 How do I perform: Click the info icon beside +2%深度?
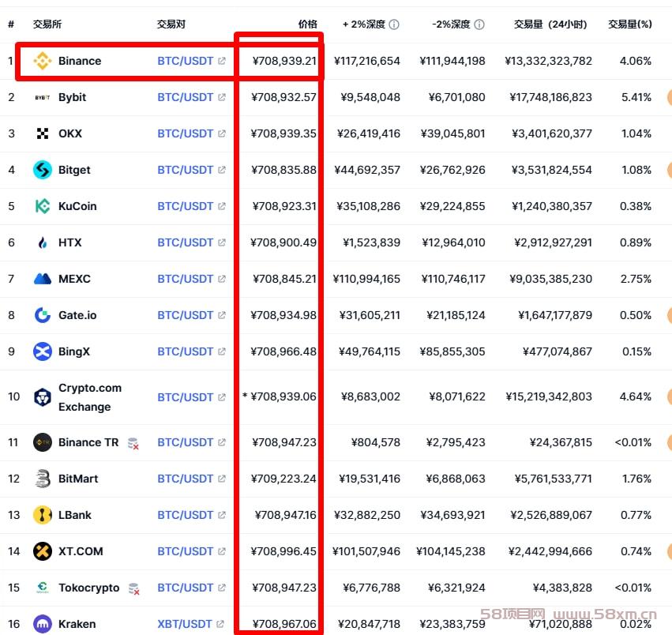coord(394,24)
